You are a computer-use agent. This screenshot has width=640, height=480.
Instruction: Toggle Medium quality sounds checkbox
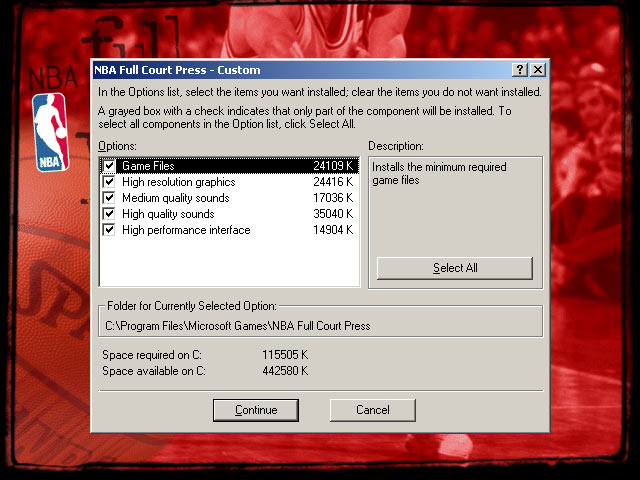pyautogui.click(x=109, y=198)
